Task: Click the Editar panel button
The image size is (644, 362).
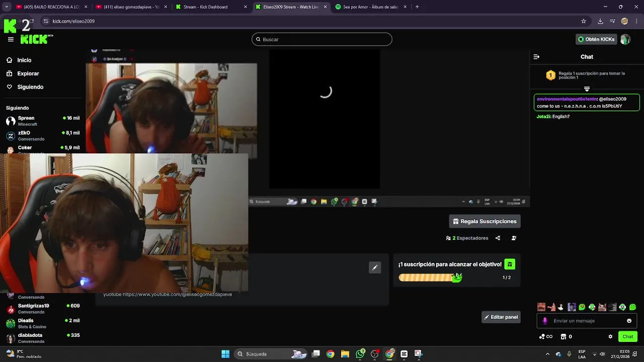Action: [x=501, y=317]
